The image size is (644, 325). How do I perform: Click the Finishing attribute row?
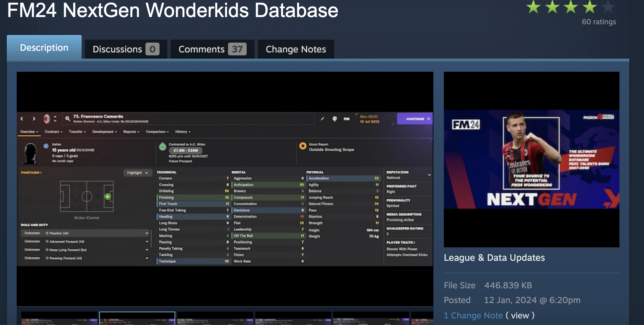click(194, 198)
